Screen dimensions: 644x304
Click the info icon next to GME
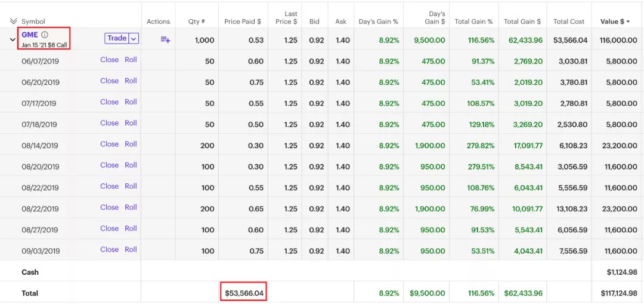point(45,35)
